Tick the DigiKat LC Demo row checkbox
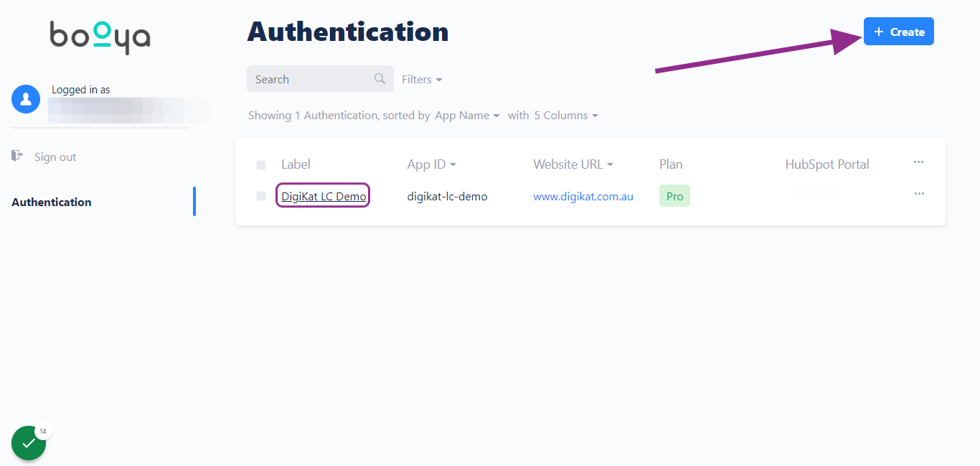Viewport: 980px width, 466px height. 261,196
